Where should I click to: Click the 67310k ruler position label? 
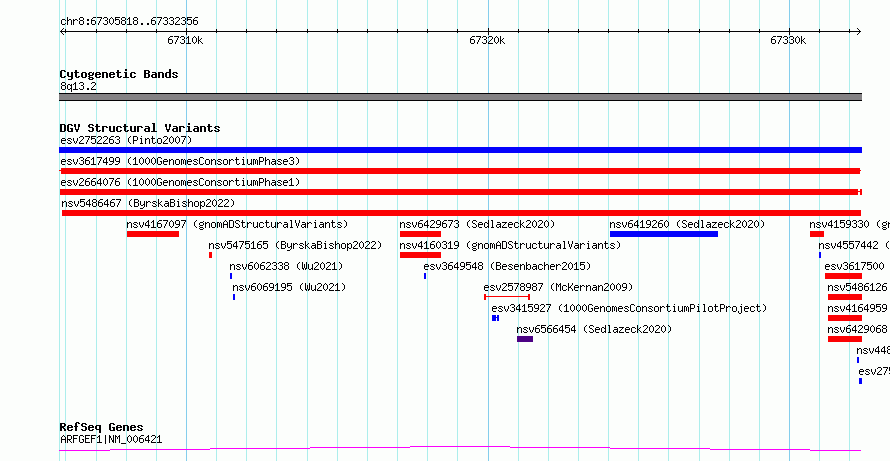click(185, 40)
